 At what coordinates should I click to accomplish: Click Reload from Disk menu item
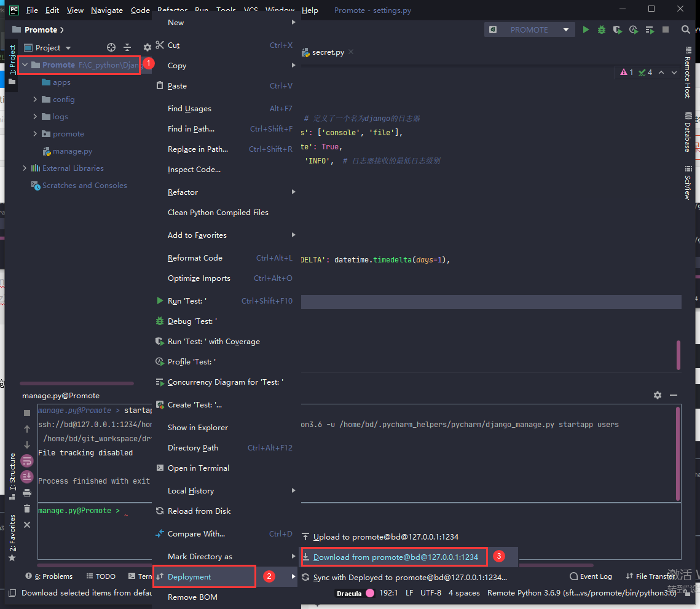coord(225,511)
